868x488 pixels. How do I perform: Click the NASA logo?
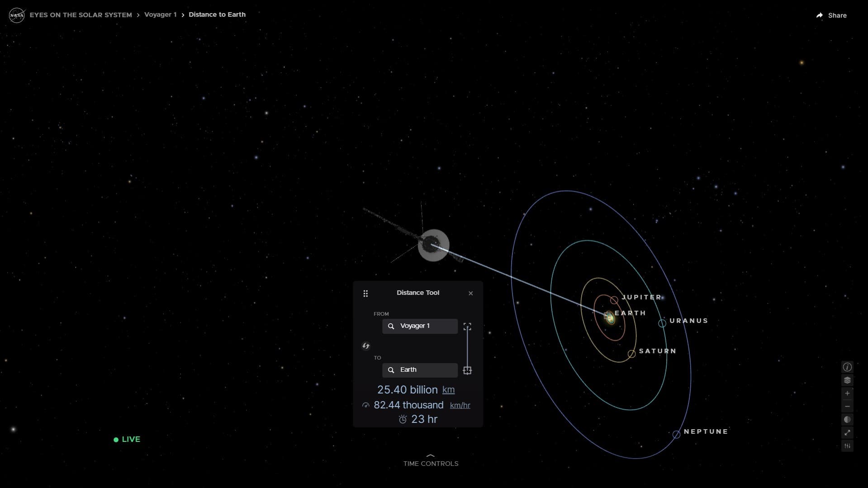tap(17, 15)
